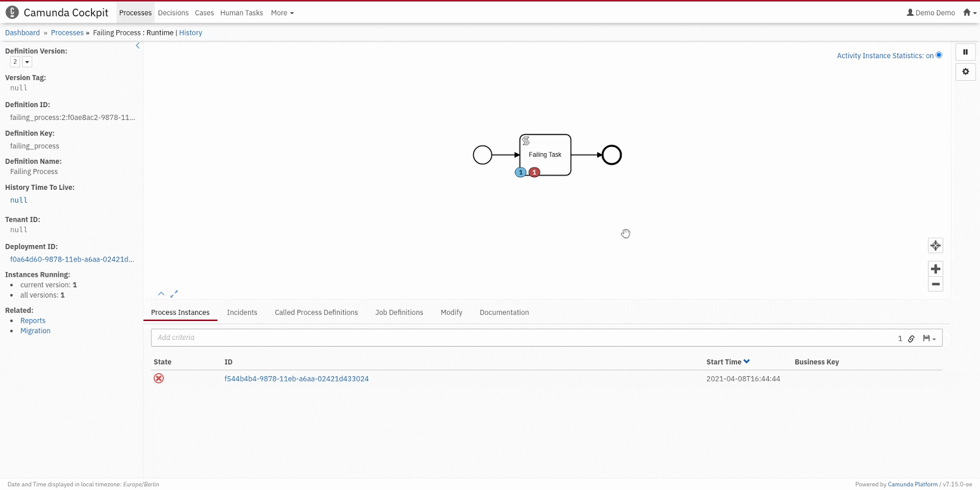Switch to Called Process Definitions tab
The height and width of the screenshot is (490, 980).
coord(316,312)
